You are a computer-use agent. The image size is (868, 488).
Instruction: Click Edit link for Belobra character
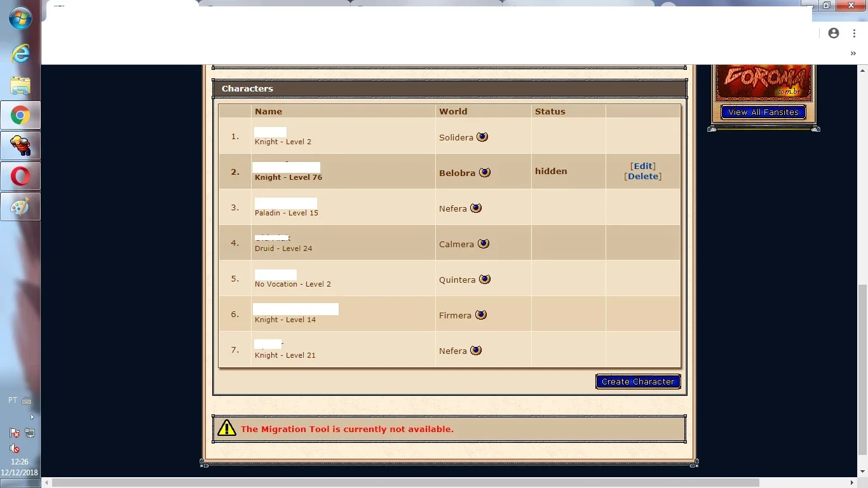click(x=643, y=166)
